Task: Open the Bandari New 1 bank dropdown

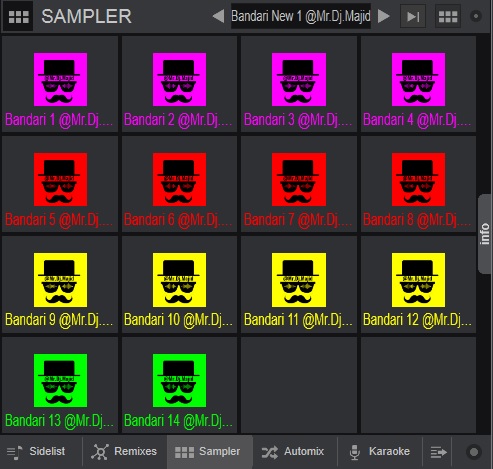Action: coord(301,16)
